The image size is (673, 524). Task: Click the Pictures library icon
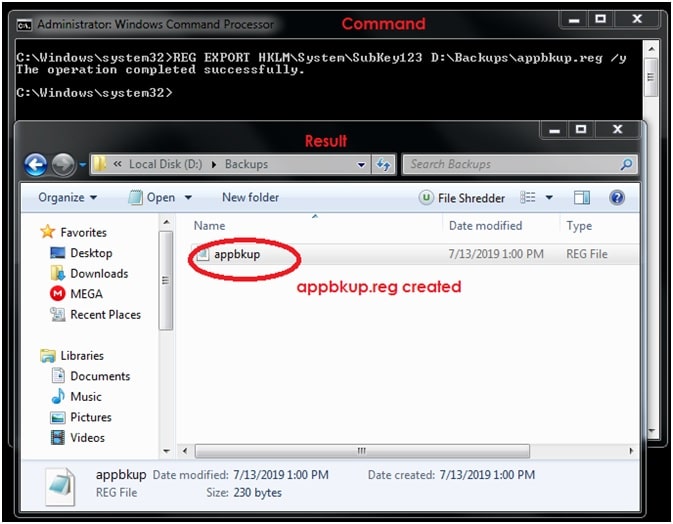[58, 418]
